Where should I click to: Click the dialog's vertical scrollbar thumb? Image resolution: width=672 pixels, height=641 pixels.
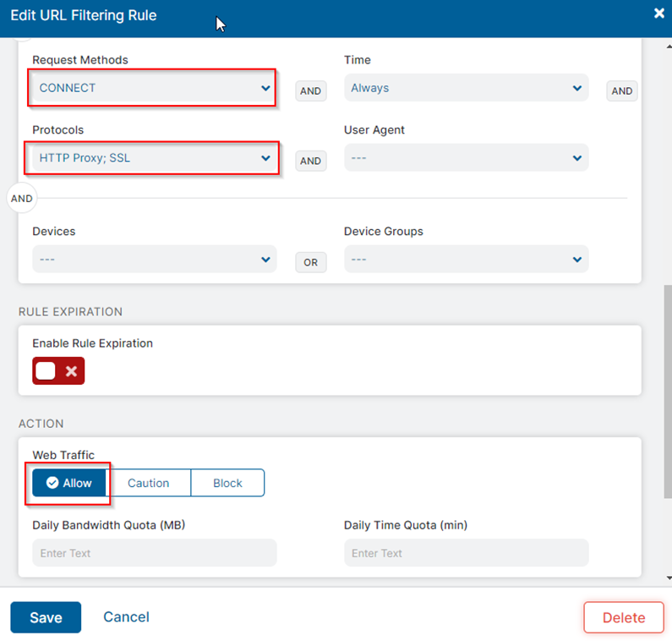(x=668, y=392)
